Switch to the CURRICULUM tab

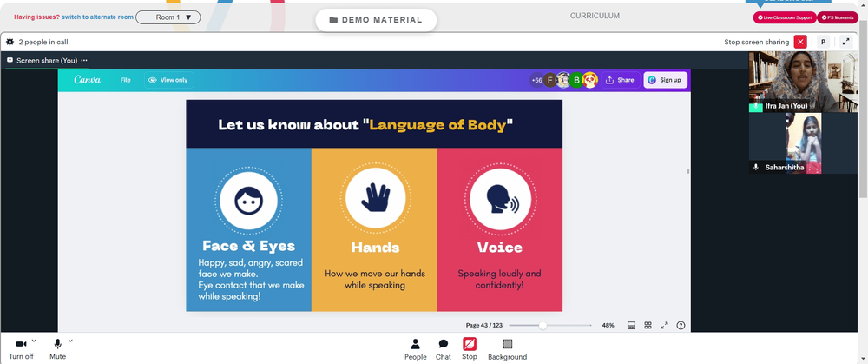tap(595, 16)
